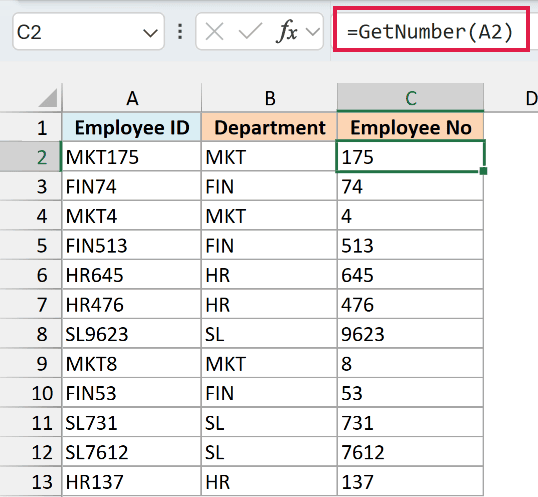538x497 pixels.
Task: Click the fill handle of cell C2
Action: [483, 171]
